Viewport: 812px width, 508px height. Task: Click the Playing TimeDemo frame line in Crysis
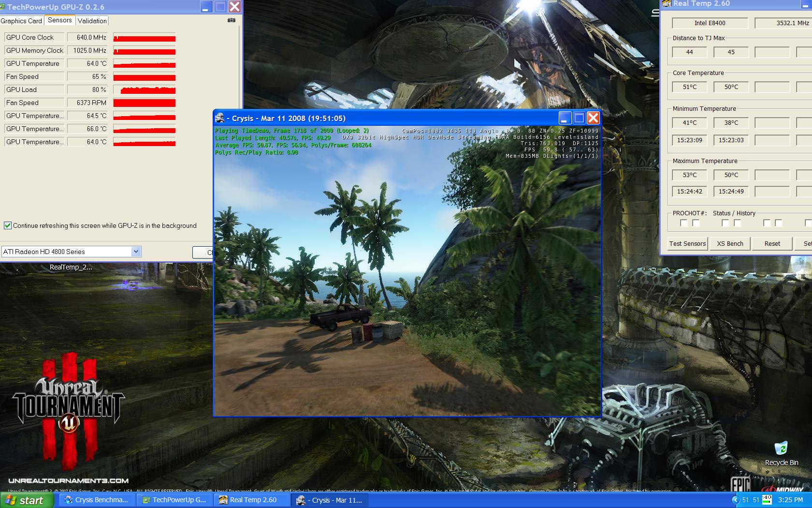tap(292, 131)
